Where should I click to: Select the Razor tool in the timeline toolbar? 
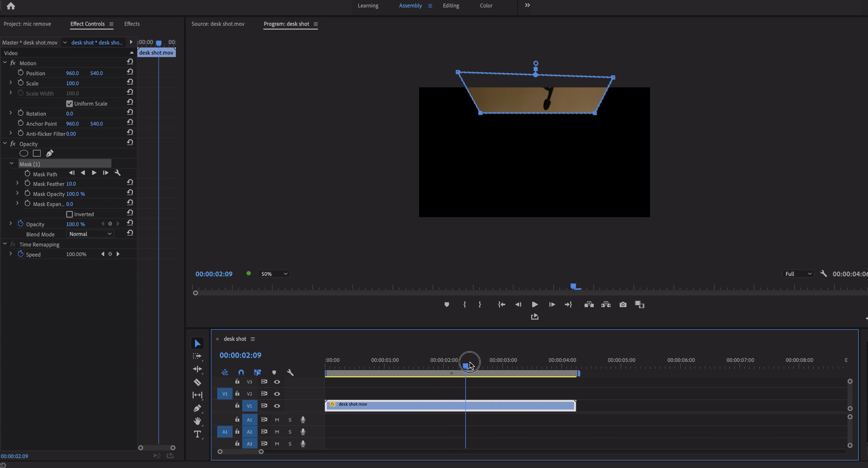pyautogui.click(x=197, y=383)
